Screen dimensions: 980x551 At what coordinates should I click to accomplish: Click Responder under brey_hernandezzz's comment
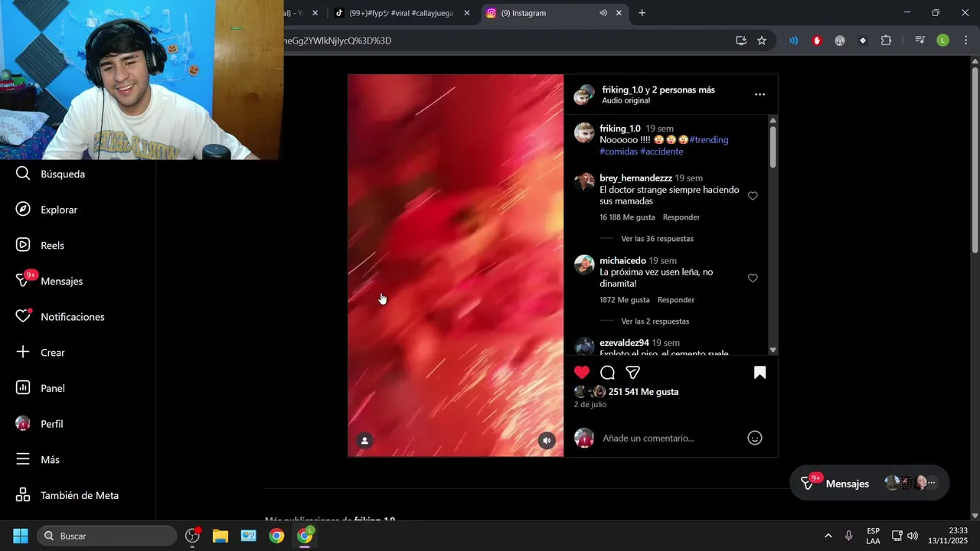(x=681, y=217)
